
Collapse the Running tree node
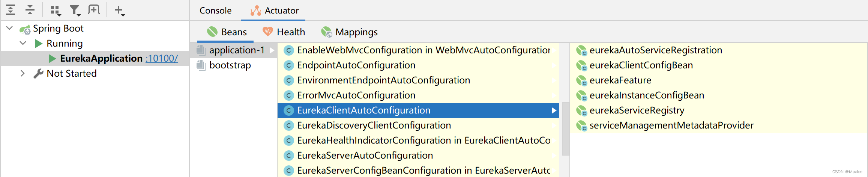(x=23, y=43)
